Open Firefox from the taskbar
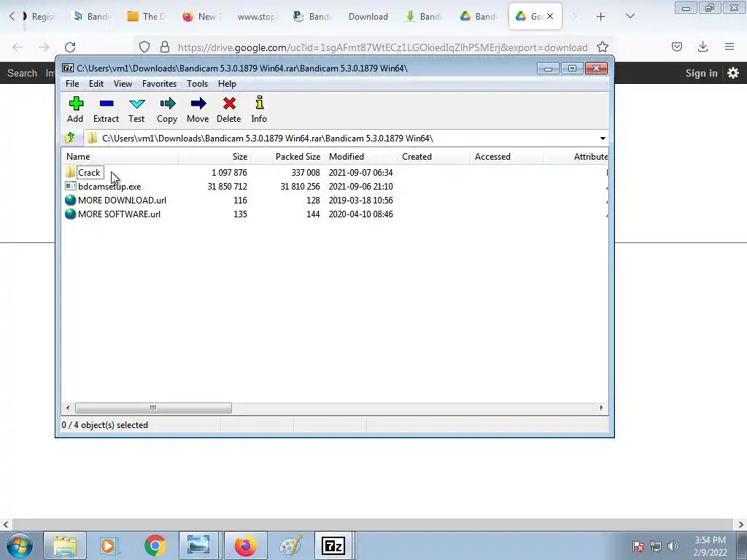 [x=245, y=545]
